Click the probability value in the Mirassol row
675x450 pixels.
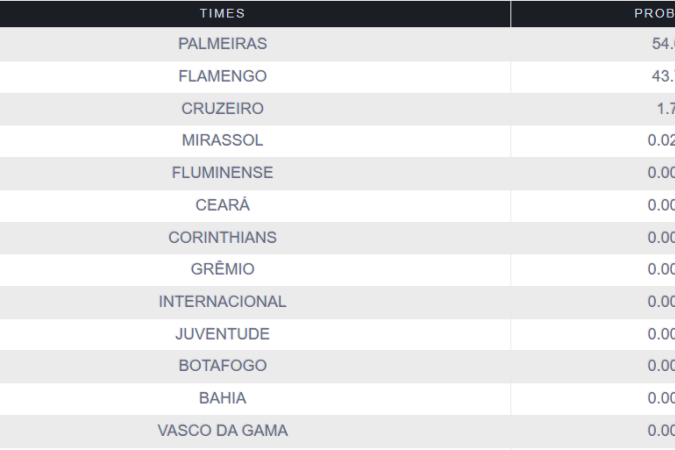point(660,140)
